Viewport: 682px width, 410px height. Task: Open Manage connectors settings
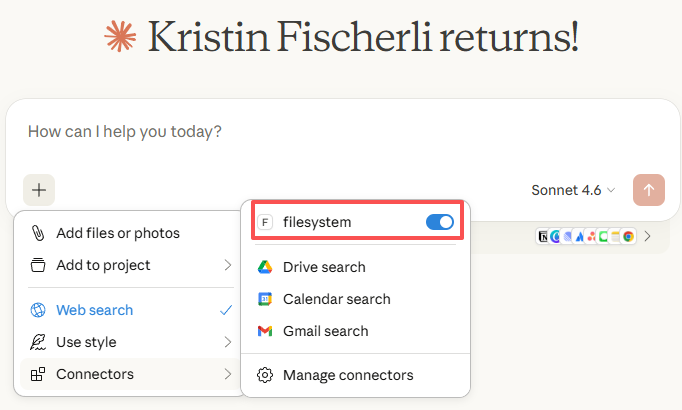(348, 375)
